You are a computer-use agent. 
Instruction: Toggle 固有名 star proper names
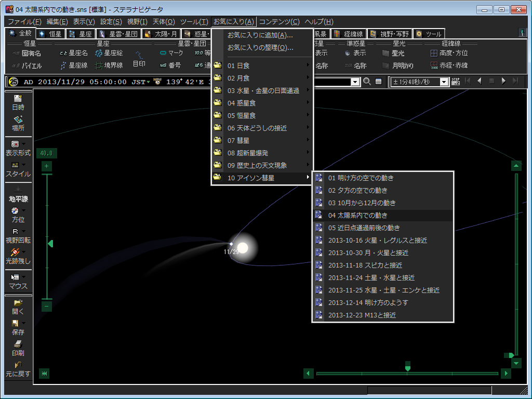pyautogui.click(x=26, y=54)
